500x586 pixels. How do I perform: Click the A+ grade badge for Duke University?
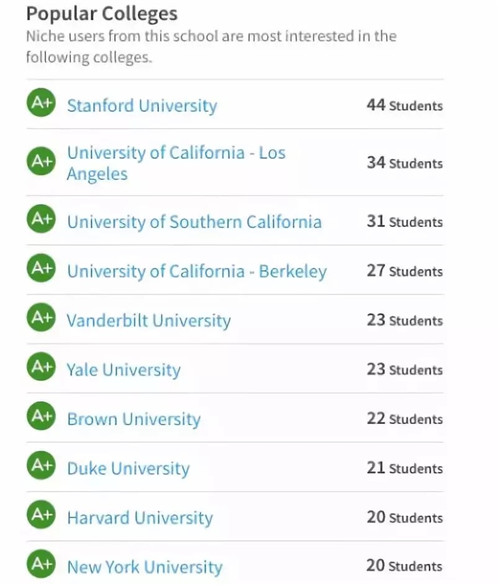pyautogui.click(x=41, y=465)
